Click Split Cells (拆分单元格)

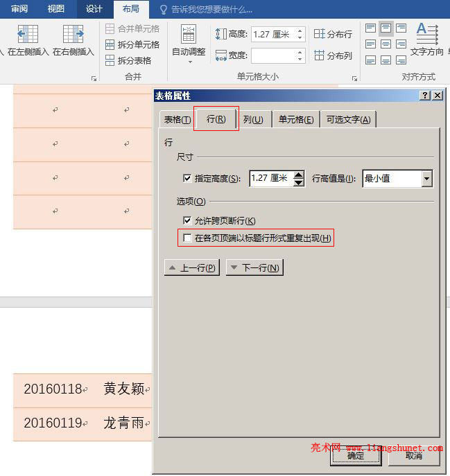[x=132, y=44]
